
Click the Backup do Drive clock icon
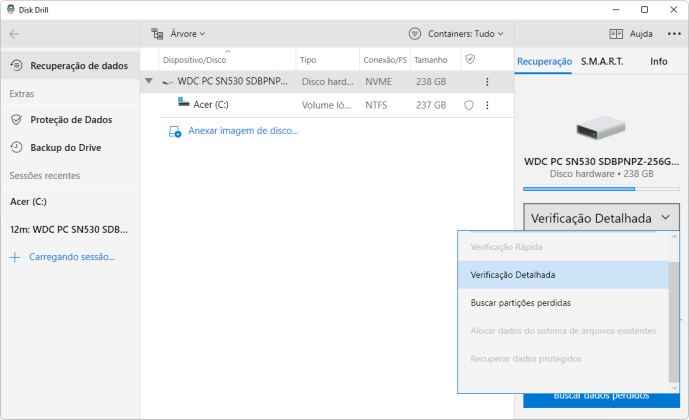[x=16, y=147]
